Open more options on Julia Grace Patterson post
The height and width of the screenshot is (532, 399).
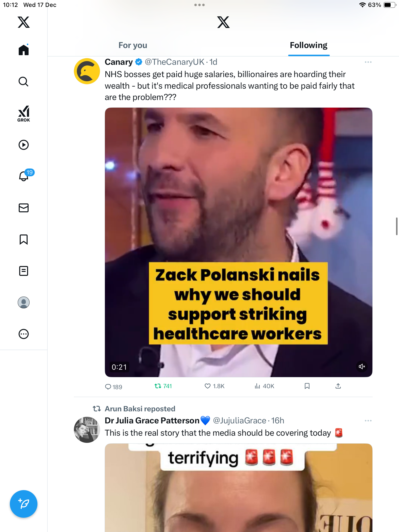coord(368,421)
